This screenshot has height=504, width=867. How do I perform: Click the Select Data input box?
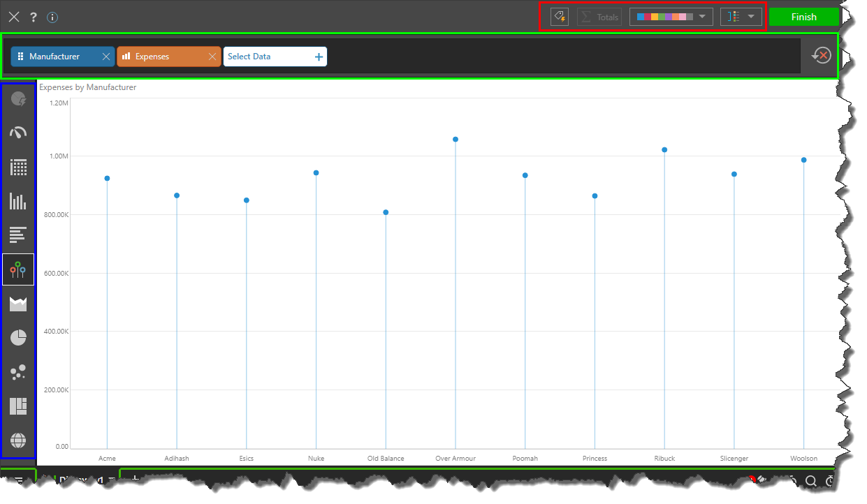click(269, 57)
